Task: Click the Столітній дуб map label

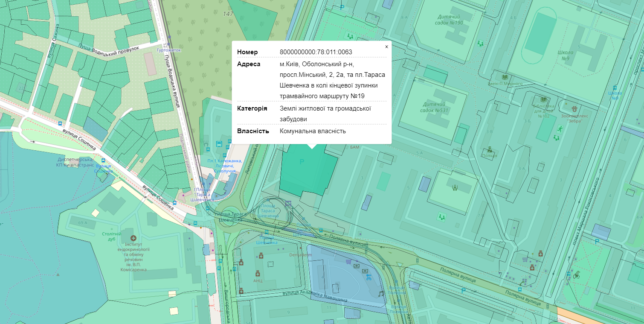Action: coord(112,236)
